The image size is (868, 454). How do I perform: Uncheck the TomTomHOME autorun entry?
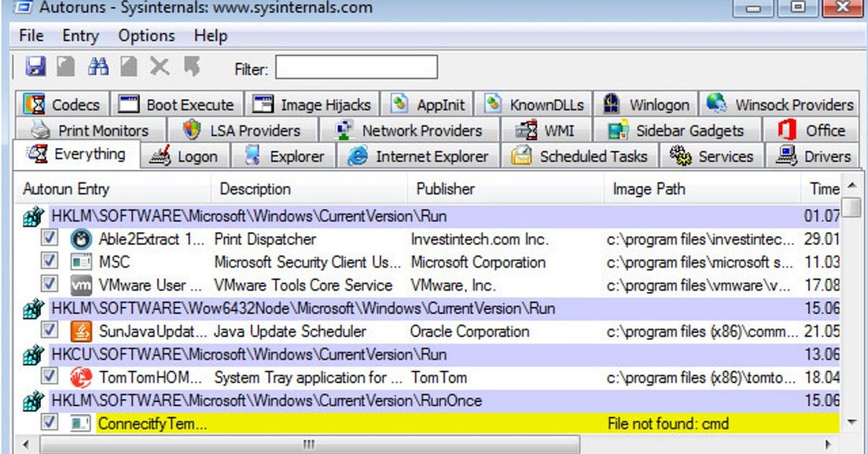(50, 376)
